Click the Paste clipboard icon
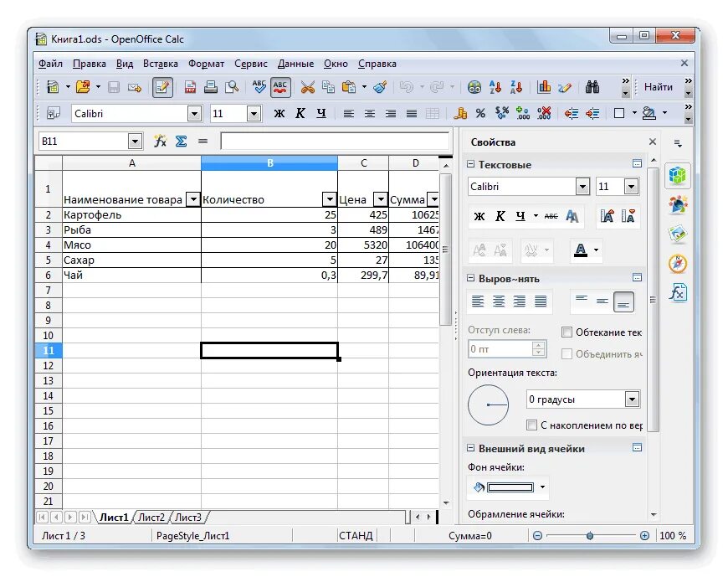 (x=349, y=87)
